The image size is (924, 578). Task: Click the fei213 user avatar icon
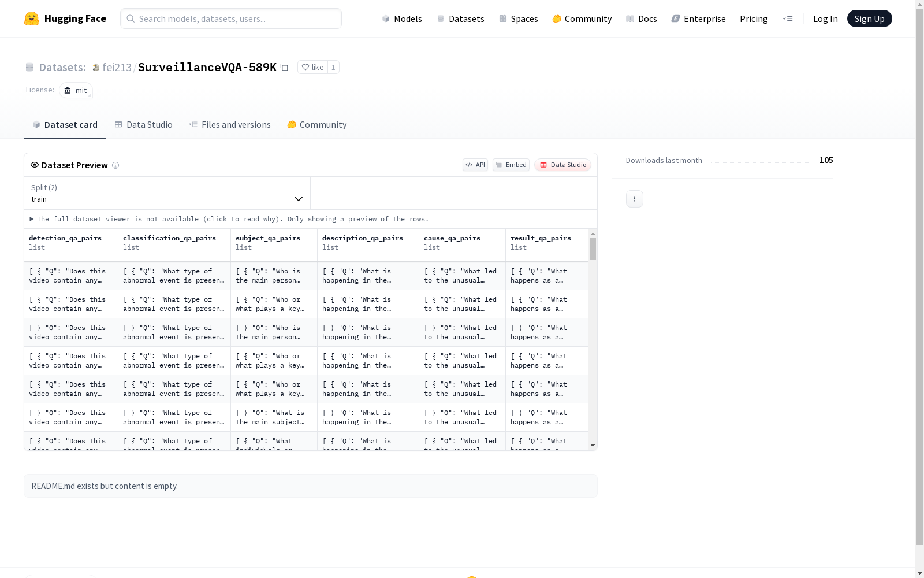tap(96, 68)
